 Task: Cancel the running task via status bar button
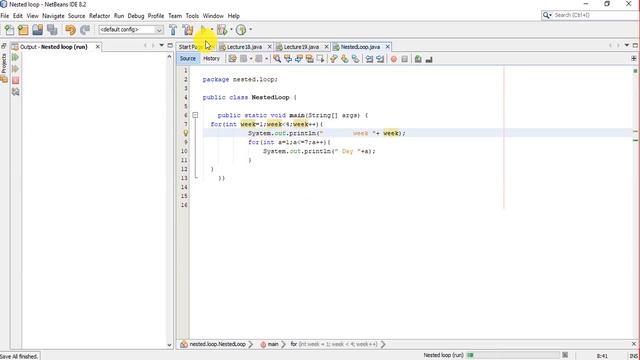(x=565, y=355)
